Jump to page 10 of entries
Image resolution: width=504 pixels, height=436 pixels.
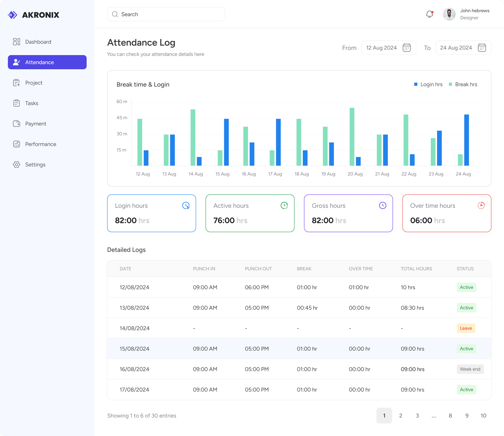pyautogui.click(x=483, y=416)
